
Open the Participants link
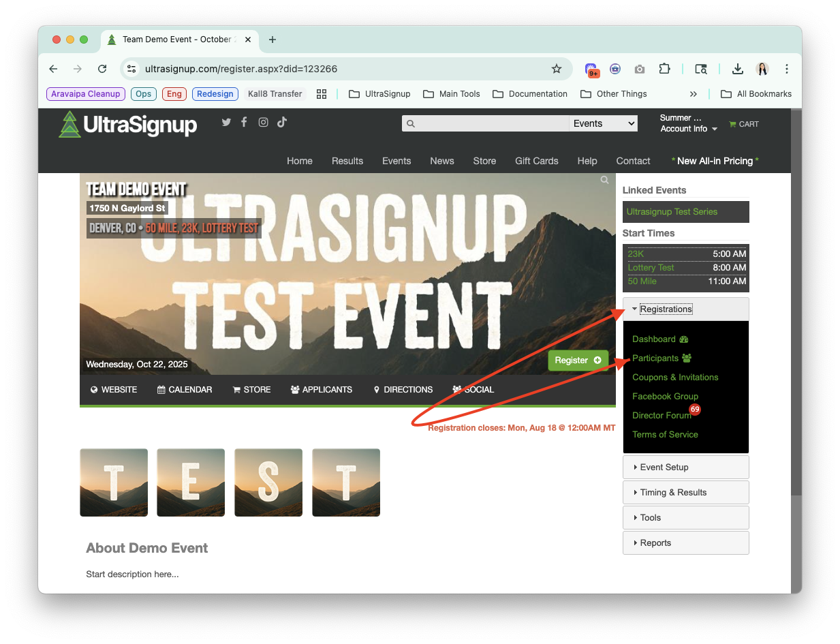click(x=662, y=358)
